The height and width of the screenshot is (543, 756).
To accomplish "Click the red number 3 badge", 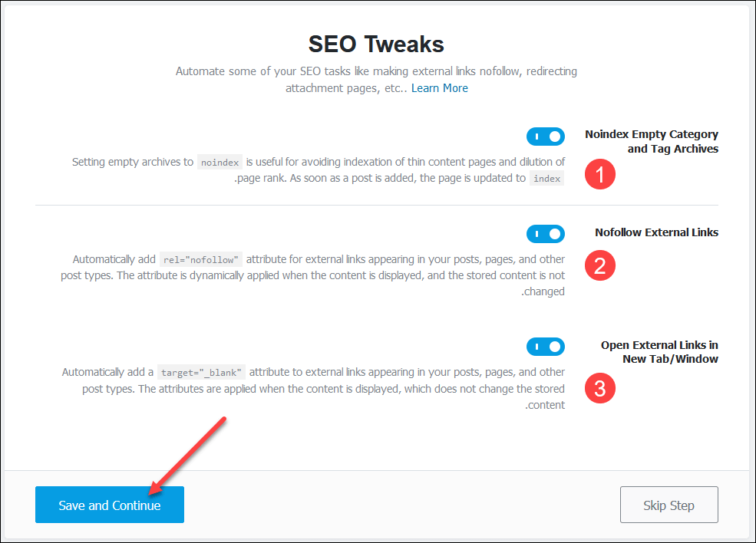I will pyautogui.click(x=600, y=389).
